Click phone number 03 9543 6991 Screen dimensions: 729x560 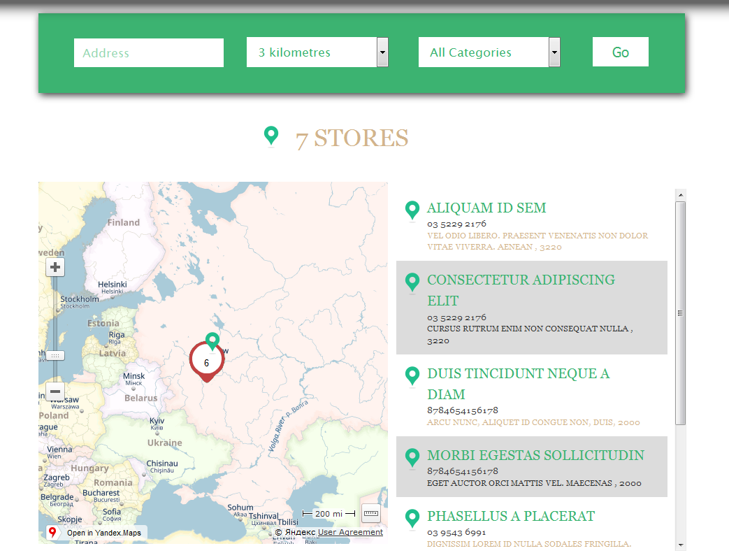click(456, 532)
